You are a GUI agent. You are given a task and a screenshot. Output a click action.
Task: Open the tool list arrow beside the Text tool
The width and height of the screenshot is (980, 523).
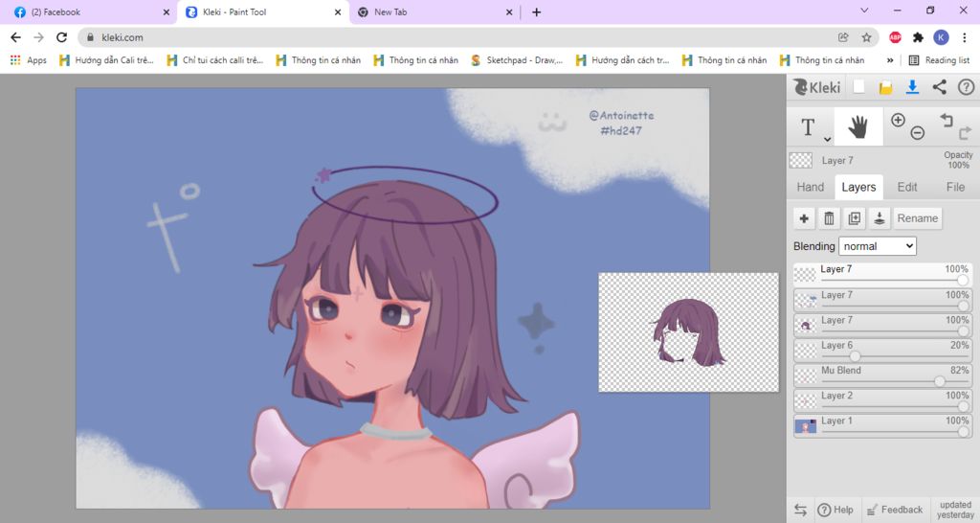tap(827, 140)
